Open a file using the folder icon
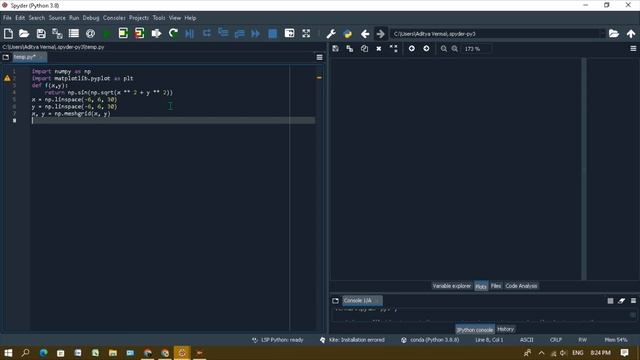Screen dimensions: 640x360 coord(24,33)
